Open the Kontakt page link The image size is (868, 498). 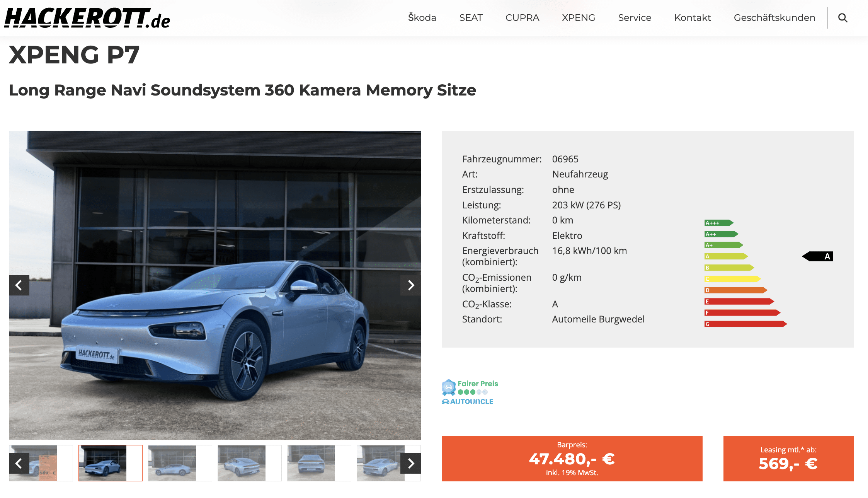tap(693, 18)
